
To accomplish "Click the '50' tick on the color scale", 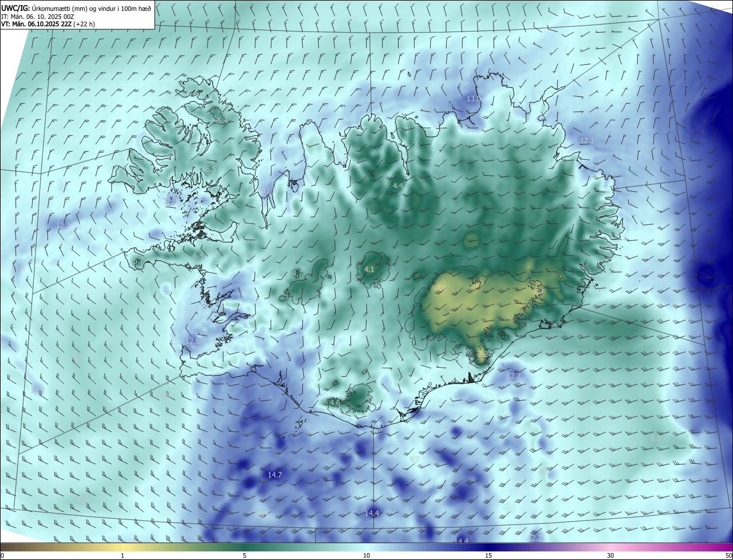I will click(728, 555).
